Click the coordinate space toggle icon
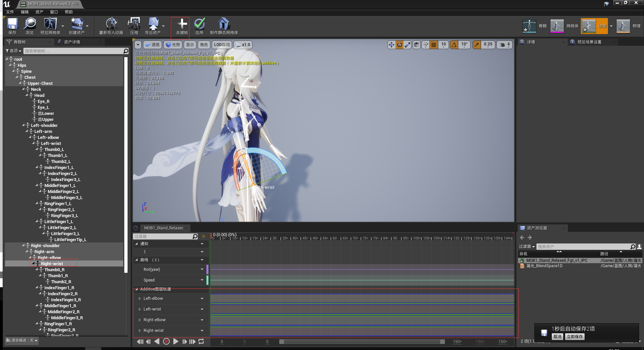Image resolution: width=644 pixels, height=350 pixels. click(x=426, y=45)
